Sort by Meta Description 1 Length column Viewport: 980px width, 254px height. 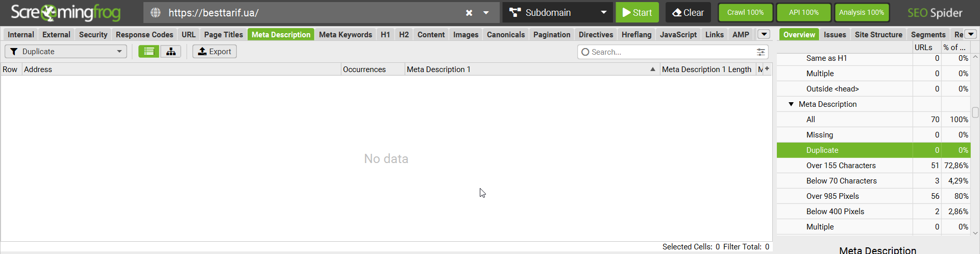tap(707, 69)
